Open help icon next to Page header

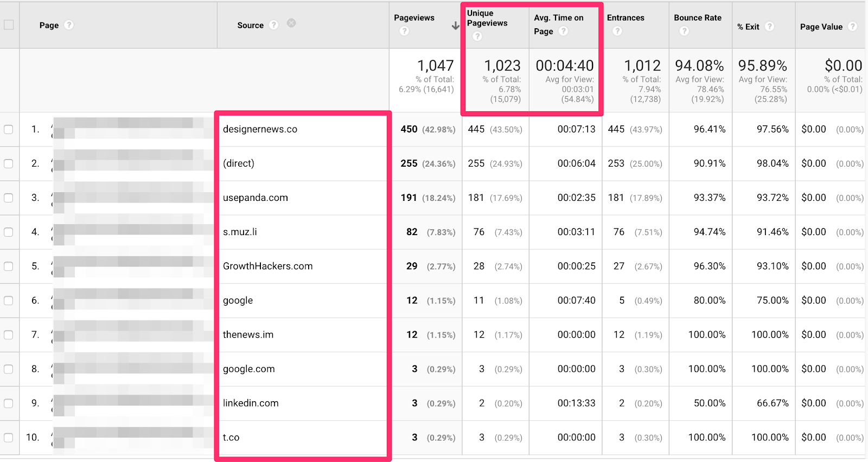(x=69, y=25)
